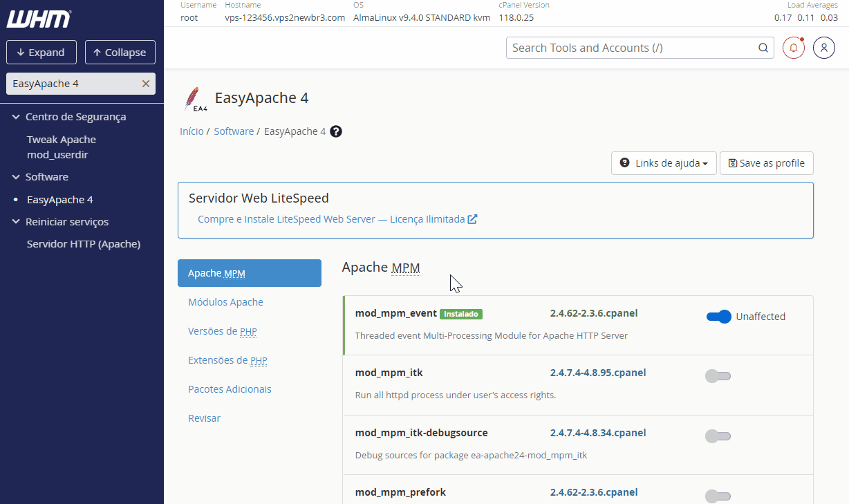Click the mod_mpm_itk-debugsource name

(422, 433)
